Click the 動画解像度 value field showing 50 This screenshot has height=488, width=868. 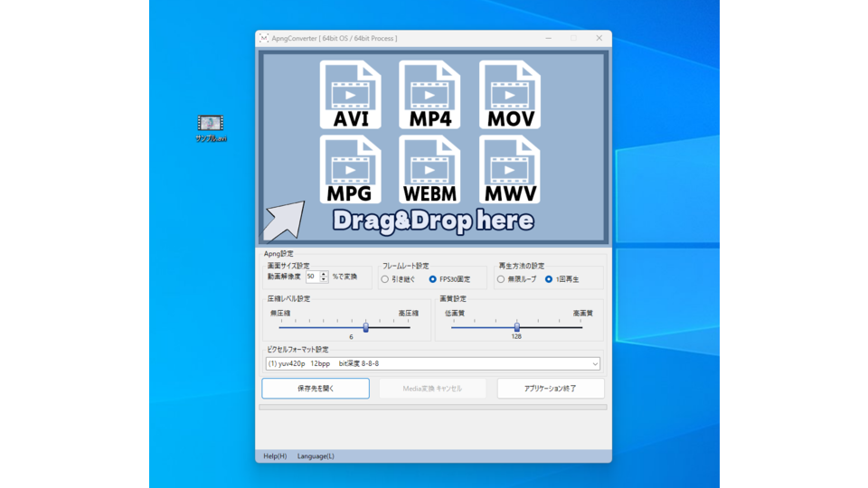click(313, 277)
